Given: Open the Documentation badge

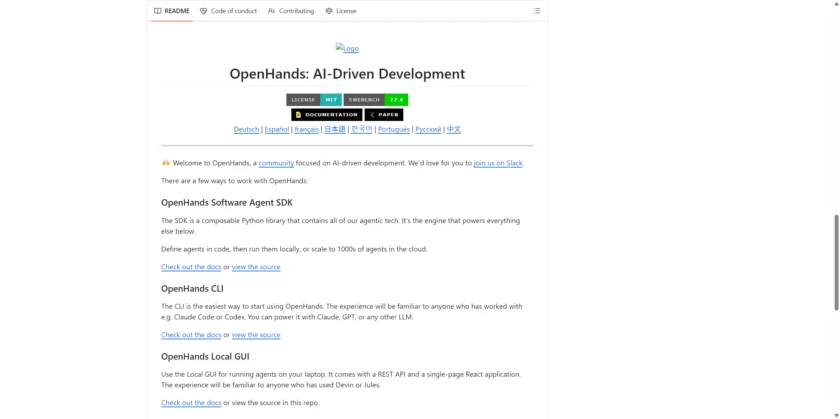Looking at the screenshot, I should pyautogui.click(x=327, y=115).
